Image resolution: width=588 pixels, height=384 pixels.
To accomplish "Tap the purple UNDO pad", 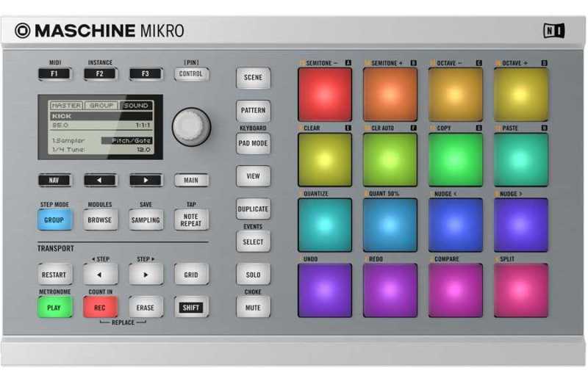I will click(325, 290).
